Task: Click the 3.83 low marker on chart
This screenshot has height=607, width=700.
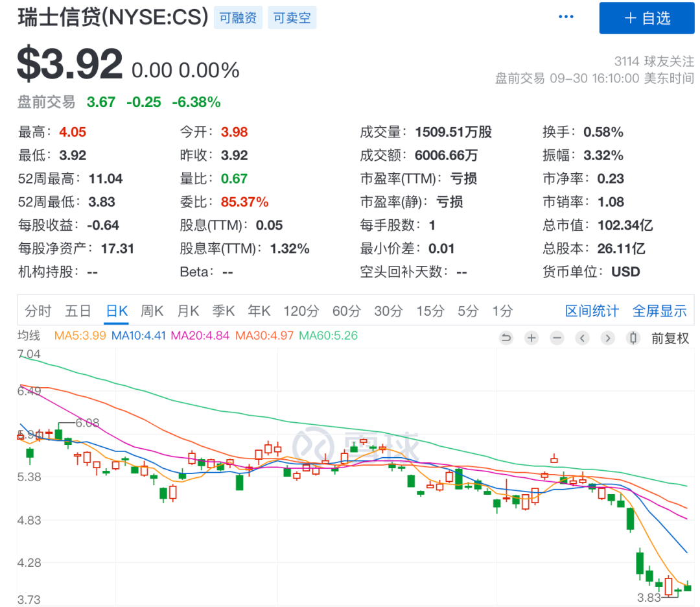Action: tap(649, 597)
